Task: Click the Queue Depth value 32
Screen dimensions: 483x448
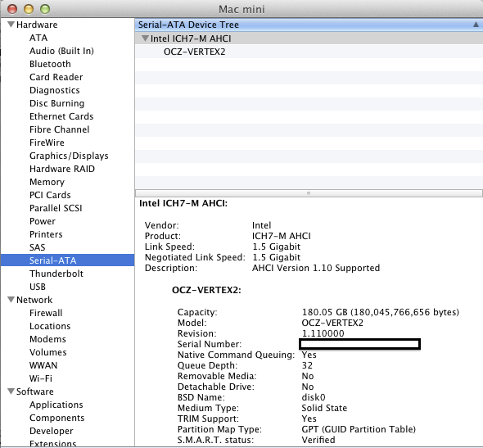Action: point(307,365)
